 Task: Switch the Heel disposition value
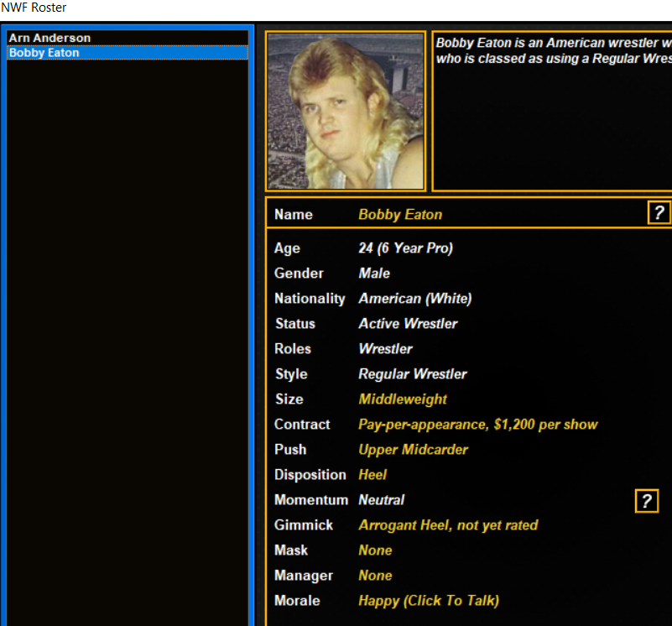[372, 475]
